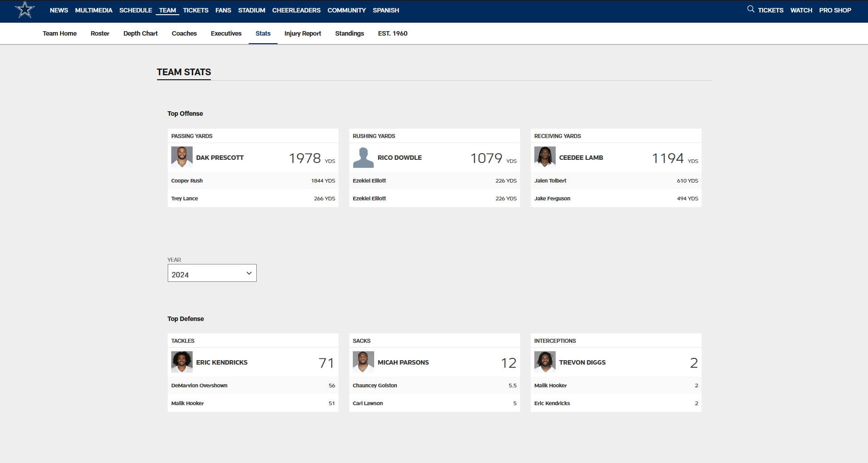Click the SACKS card header

point(361,341)
